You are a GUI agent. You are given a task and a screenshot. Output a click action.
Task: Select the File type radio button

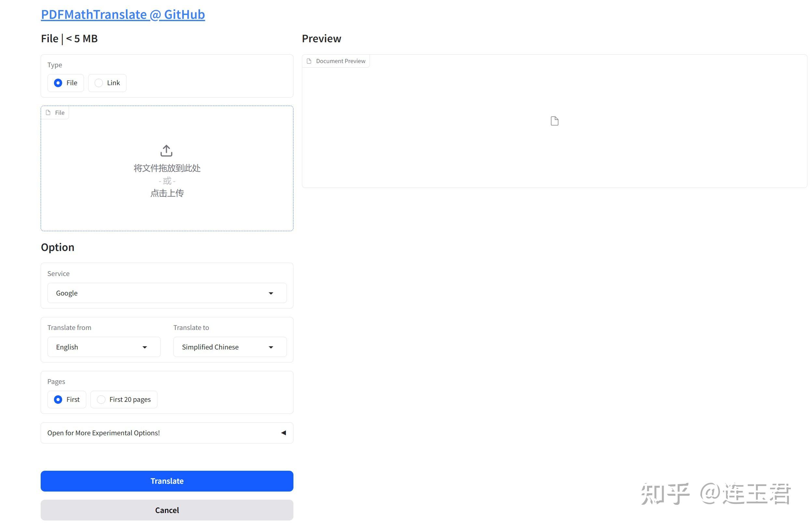[58, 83]
